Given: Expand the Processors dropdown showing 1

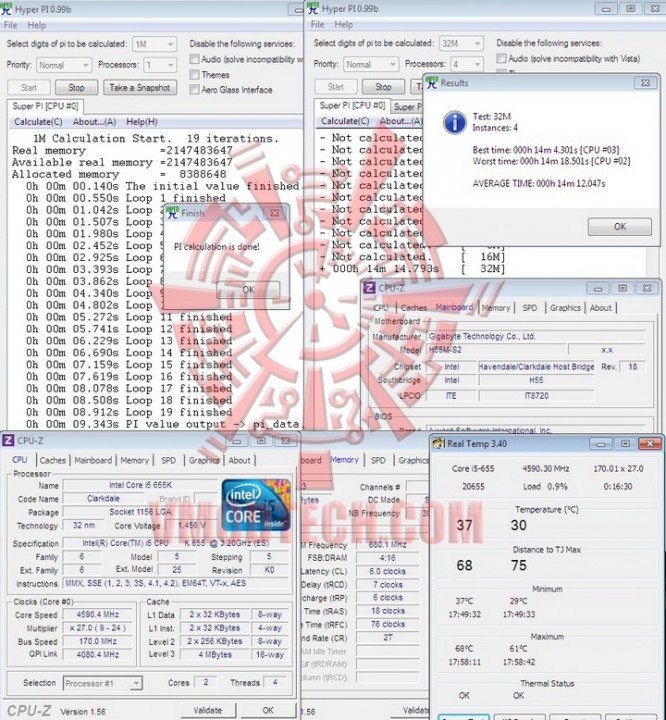Looking at the screenshot, I should 159,65.
